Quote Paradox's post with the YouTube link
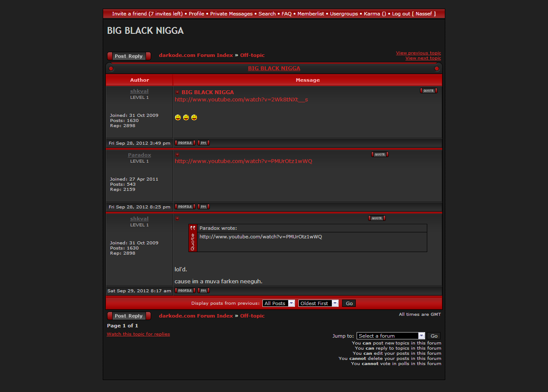The height and width of the screenshot is (392, 548). click(x=380, y=154)
